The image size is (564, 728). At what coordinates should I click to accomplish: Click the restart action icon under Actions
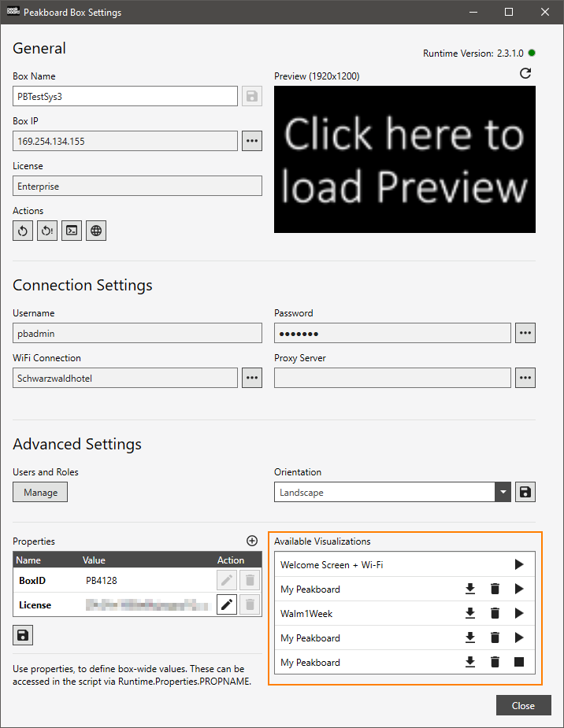click(x=23, y=231)
